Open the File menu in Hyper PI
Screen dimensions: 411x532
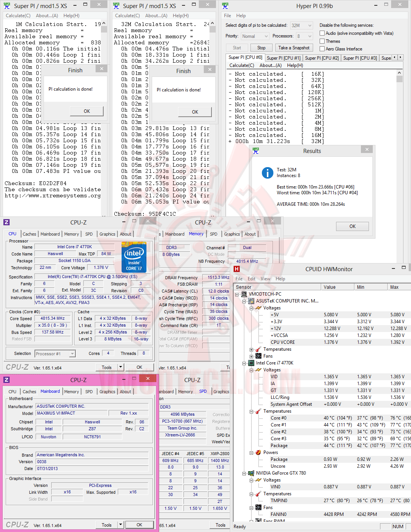tap(227, 16)
